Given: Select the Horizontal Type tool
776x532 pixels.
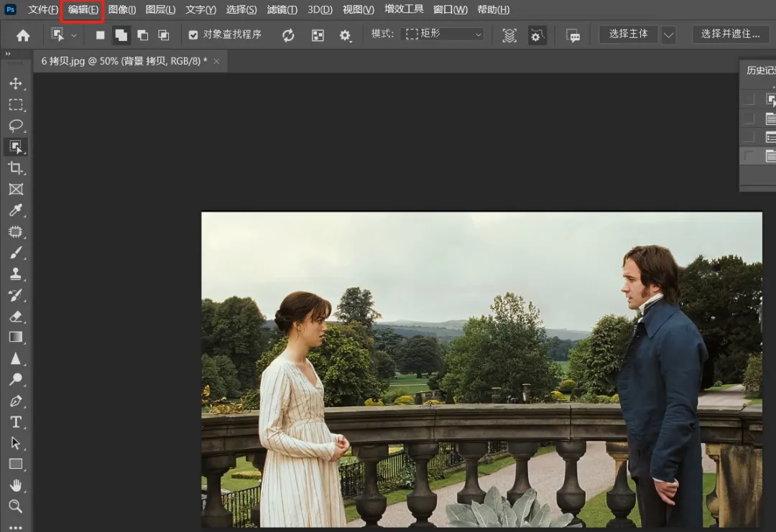Looking at the screenshot, I should 16,421.
